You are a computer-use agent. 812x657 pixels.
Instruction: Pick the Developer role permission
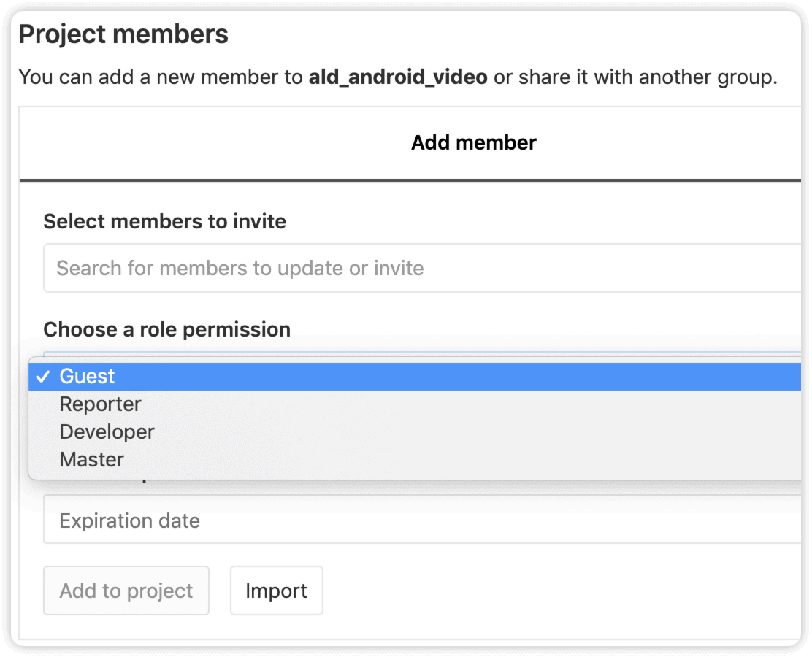[415, 432]
